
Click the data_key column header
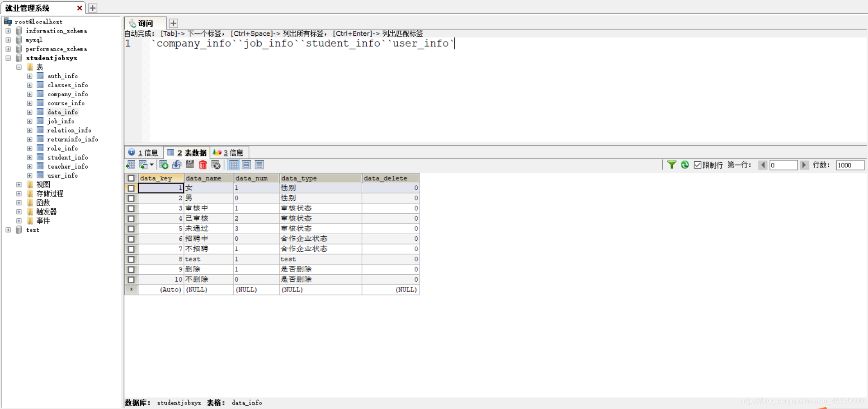161,178
